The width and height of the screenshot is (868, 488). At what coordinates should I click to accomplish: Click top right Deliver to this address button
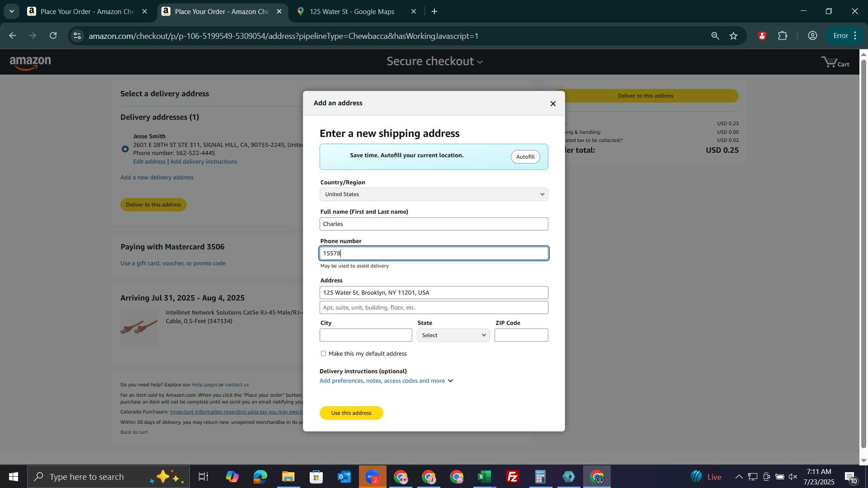click(x=646, y=96)
